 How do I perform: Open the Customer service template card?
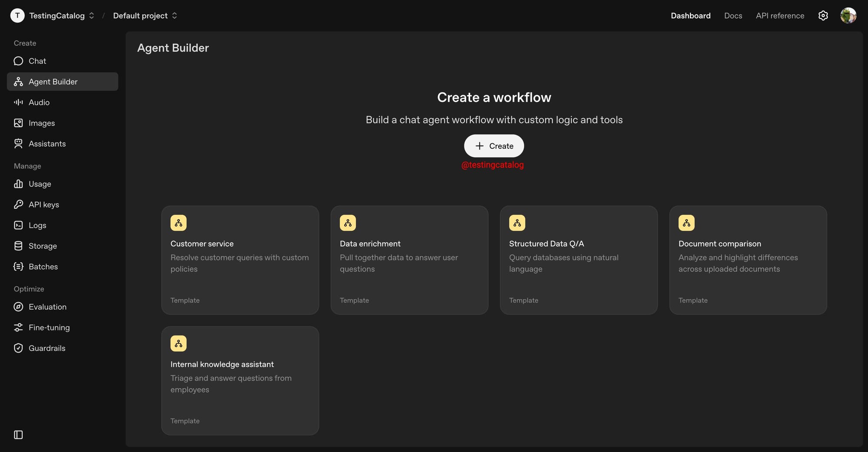point(240,260)
